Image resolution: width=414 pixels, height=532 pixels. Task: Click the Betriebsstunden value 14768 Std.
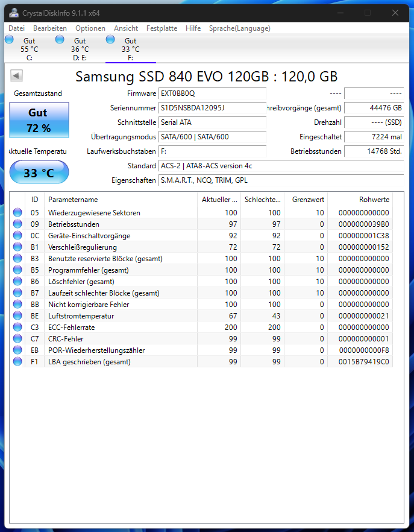click(x=374, y=151)
